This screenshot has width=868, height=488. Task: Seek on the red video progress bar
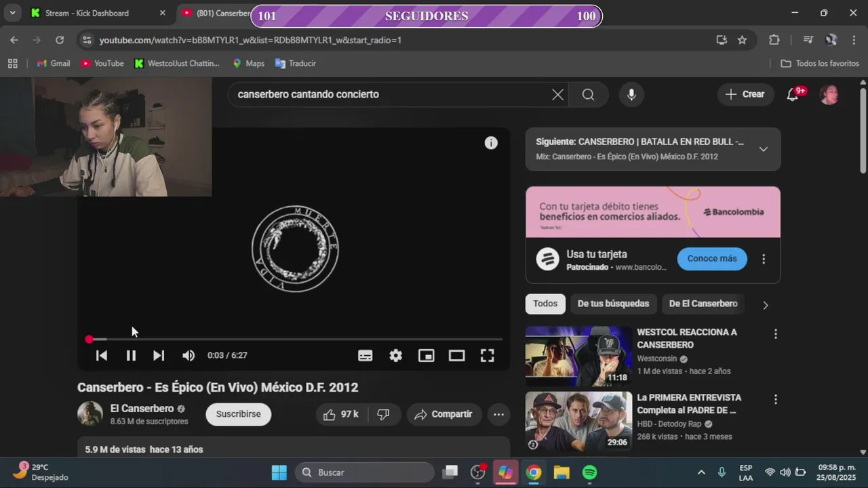pos(296,339)
